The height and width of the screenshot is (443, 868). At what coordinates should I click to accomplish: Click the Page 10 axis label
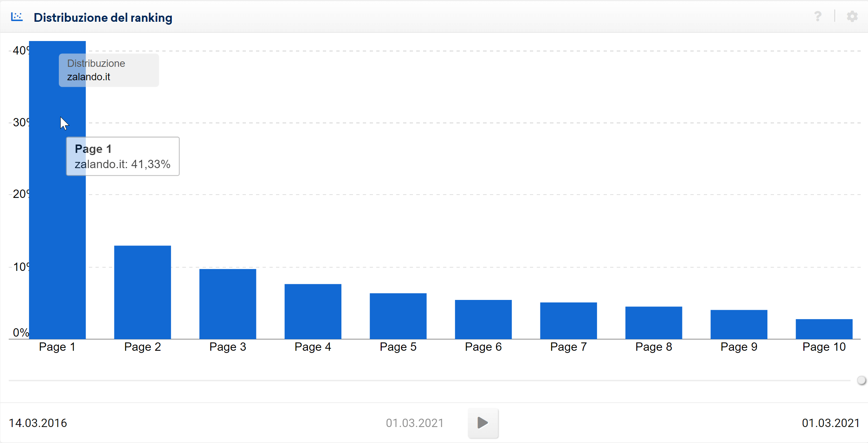click(x=824, y=347)
